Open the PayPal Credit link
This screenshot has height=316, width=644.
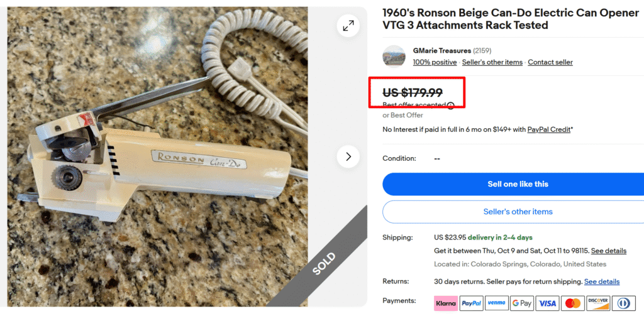tap(549, 129)
